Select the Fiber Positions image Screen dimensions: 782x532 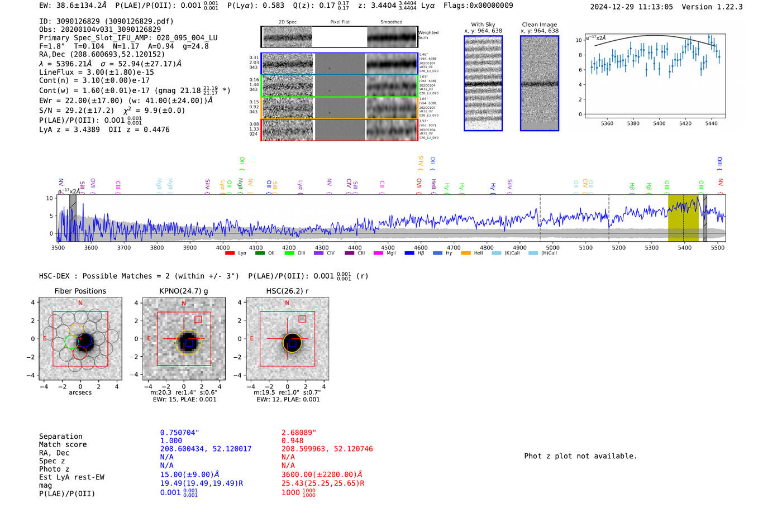[x=80, y=339]
